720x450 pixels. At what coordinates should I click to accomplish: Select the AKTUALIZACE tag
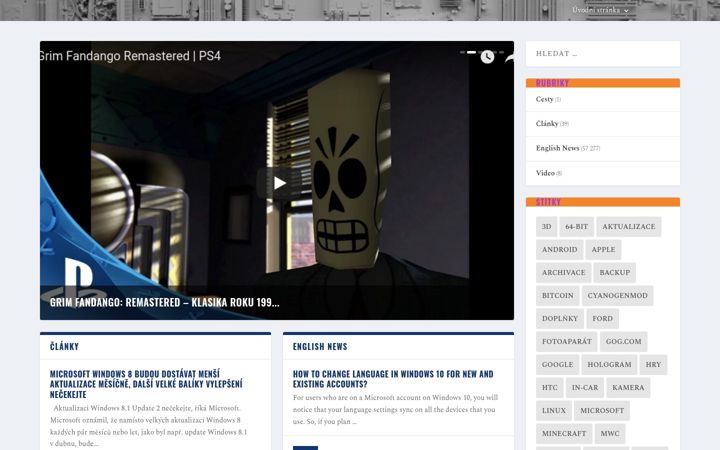[x=629, y=226]
